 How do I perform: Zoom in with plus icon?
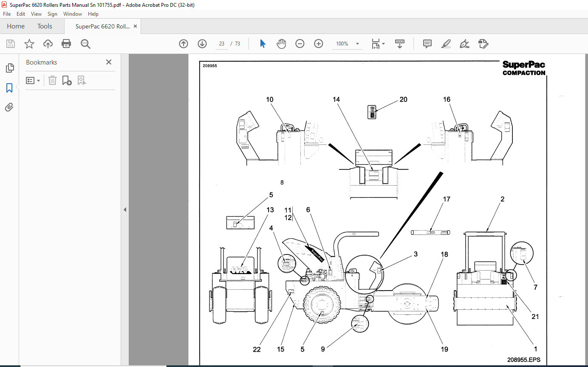(319, 44)
